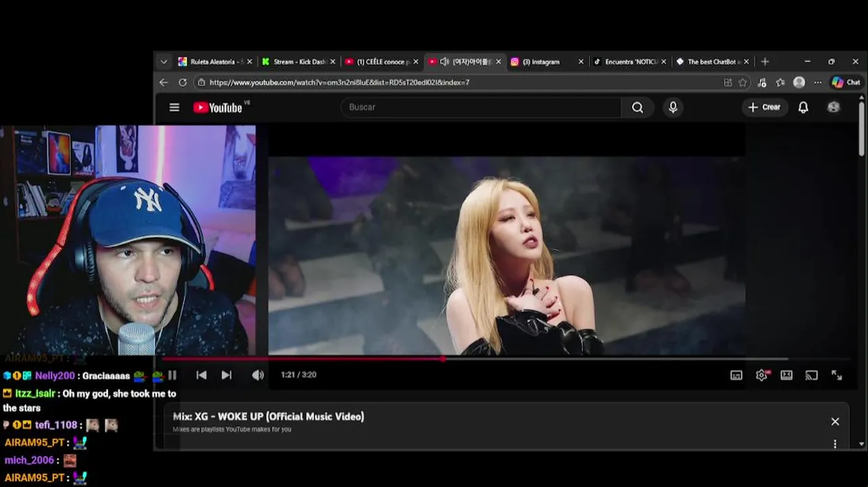Click the magnifying glass search button
The width and height of the screenshot is (868, 487).
pos(637,108)
